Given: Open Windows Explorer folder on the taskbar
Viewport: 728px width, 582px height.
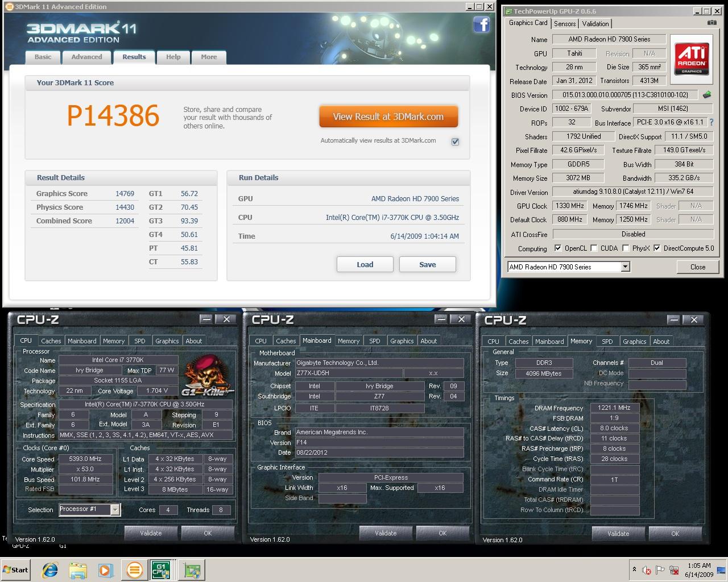Looking at the screenshot, I should tap(78, 569).
